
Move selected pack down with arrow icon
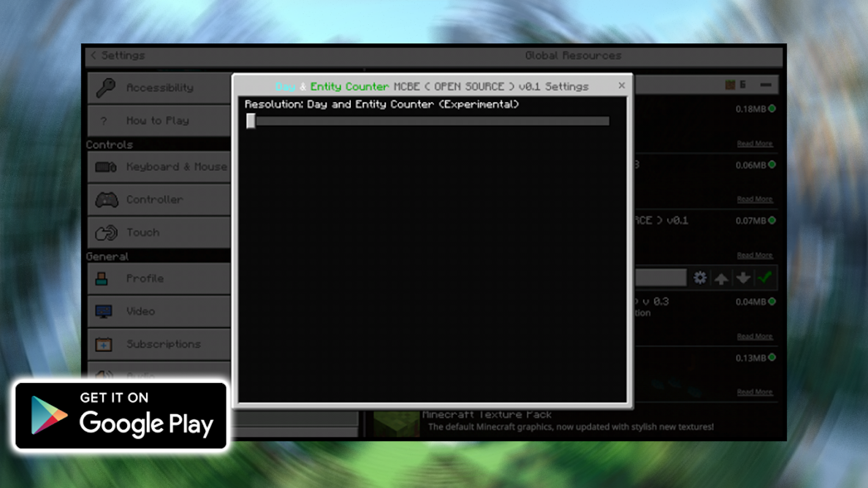[743, 278]
